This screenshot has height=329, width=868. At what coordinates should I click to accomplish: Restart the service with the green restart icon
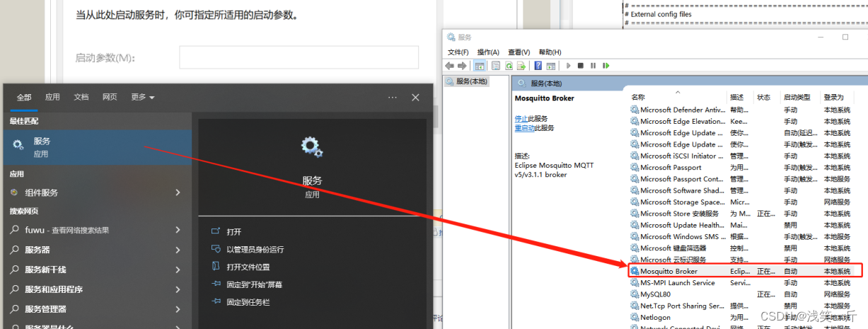tap(606, 65)
